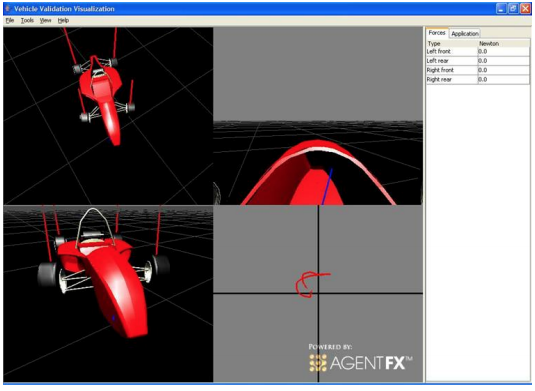Click the front close-up car view
Screen dimensions: 535x391
(108, 293)
